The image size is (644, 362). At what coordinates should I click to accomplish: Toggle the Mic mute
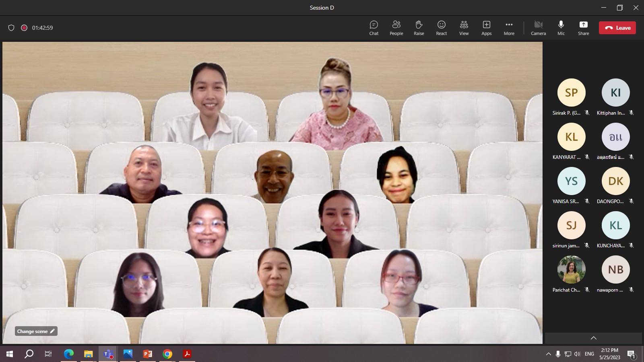coord(561,28)
